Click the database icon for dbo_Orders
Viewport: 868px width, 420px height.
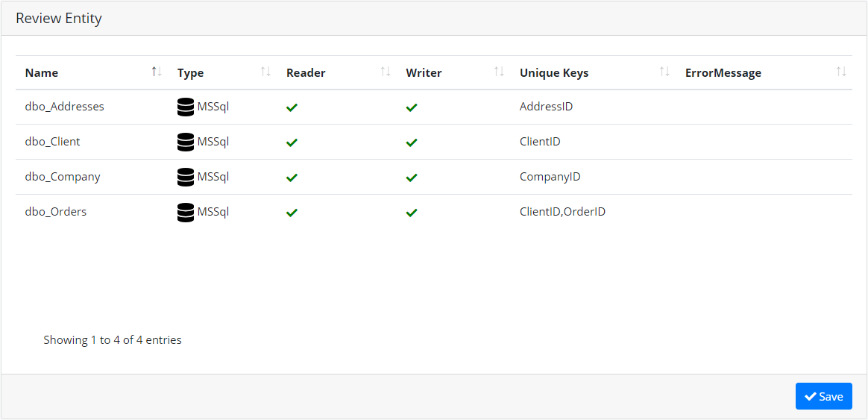[186, 212]
